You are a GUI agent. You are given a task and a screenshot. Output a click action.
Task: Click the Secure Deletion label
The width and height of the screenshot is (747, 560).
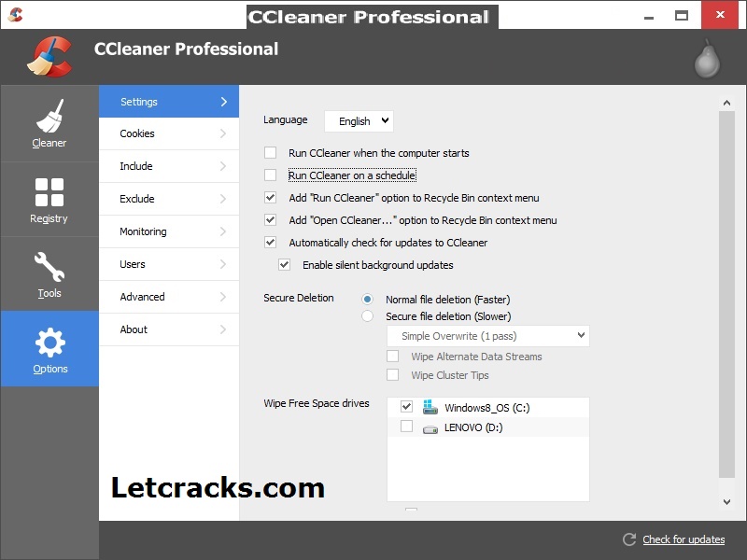click(299, 298)
